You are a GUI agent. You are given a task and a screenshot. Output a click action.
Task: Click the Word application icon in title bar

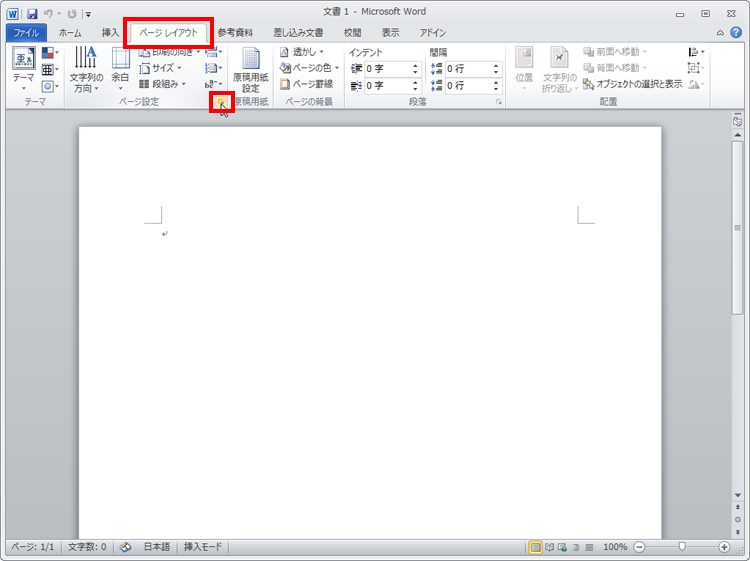(x=12, y=14)
